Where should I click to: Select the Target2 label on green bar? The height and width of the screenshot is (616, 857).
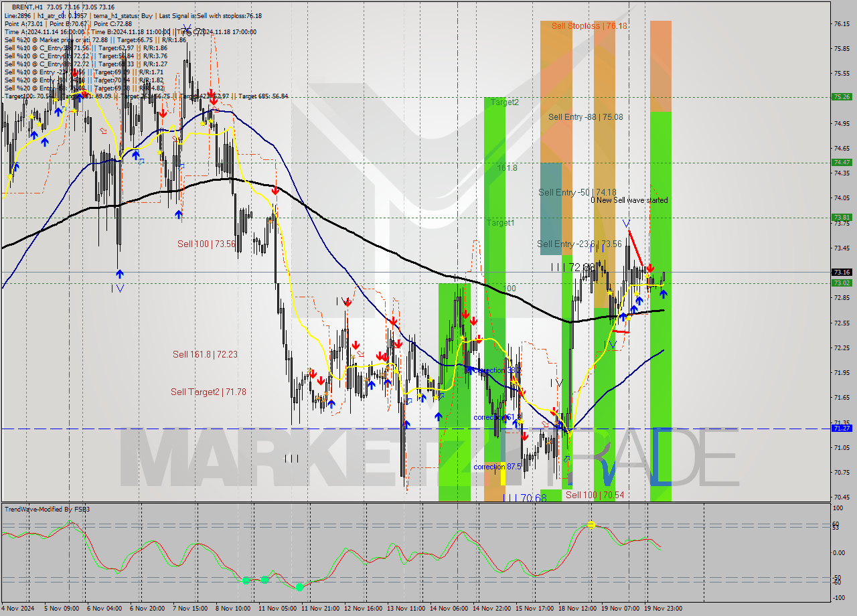click(x=504, y=102)
